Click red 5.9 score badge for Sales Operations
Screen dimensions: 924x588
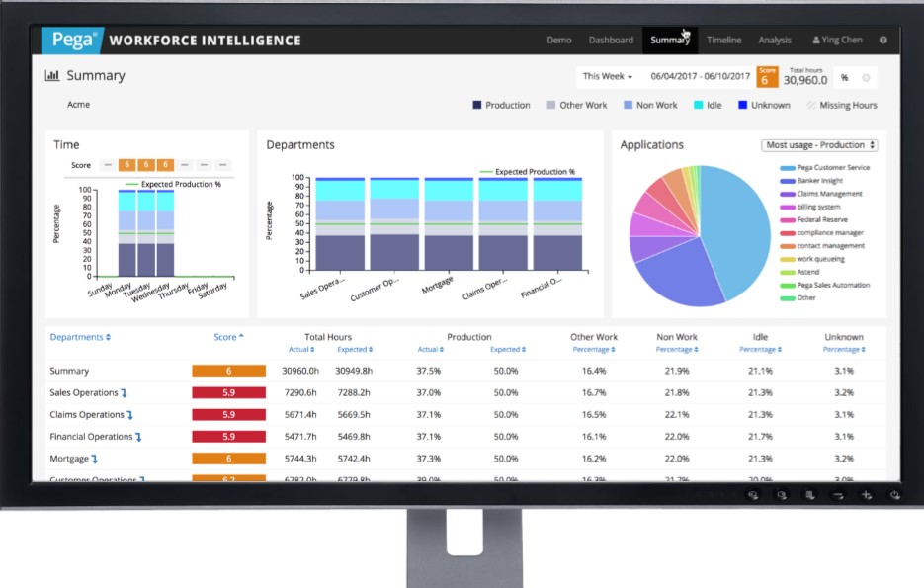(228, 393)
